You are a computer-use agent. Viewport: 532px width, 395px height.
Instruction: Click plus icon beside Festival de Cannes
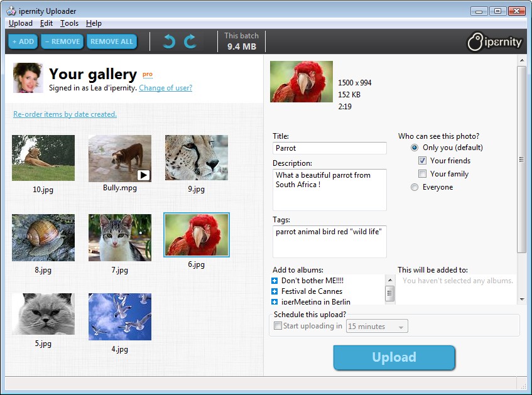coord(274,291)
